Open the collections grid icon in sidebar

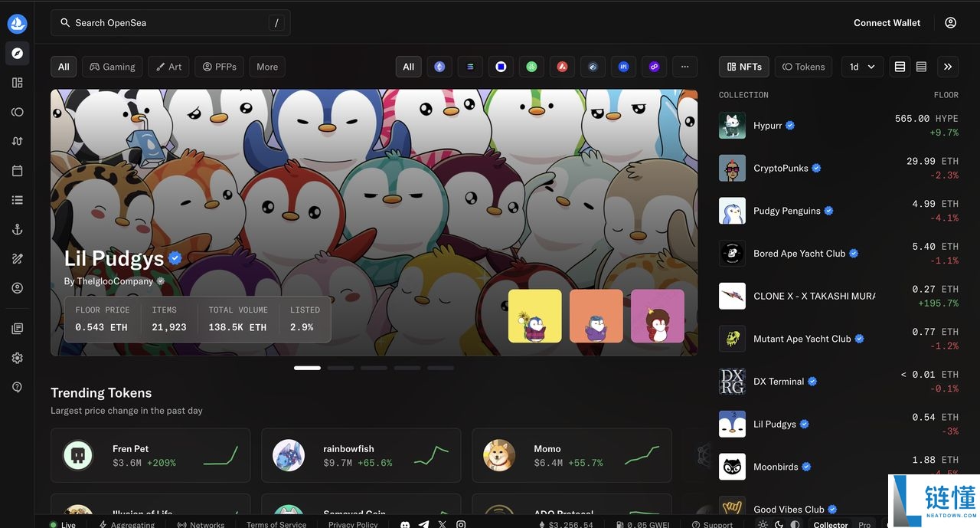pyautogui.click(x=17, y=83)
